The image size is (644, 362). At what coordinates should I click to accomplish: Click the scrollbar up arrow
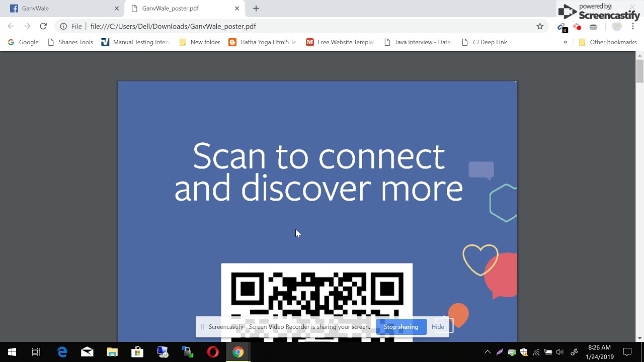pos(640,55)
